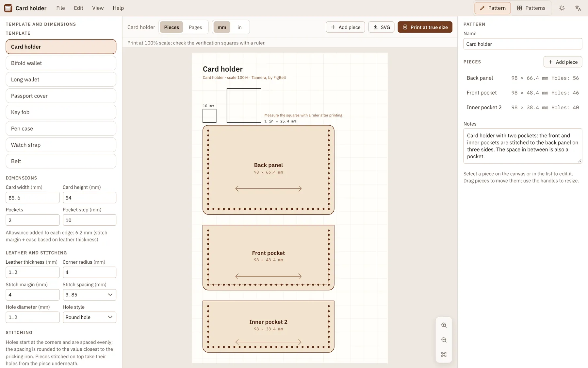
Task: Fit the pattern to the canvas view
Action: 444,355
